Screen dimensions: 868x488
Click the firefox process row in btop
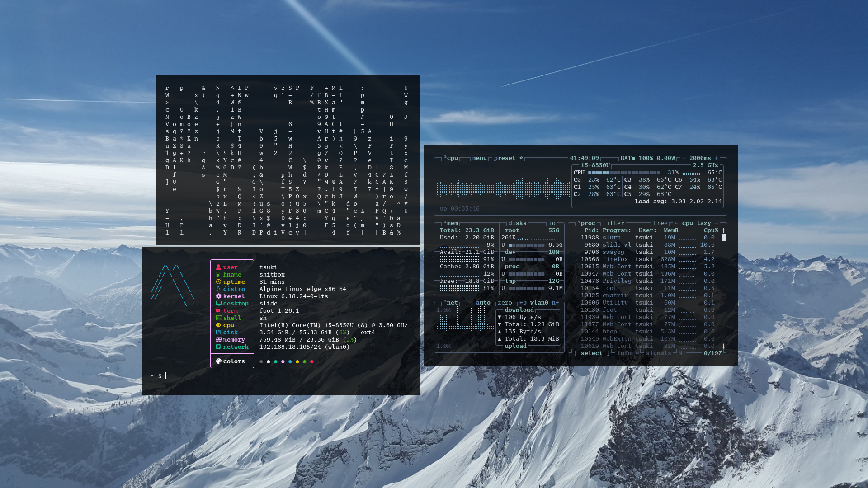[x=647, y=259]
